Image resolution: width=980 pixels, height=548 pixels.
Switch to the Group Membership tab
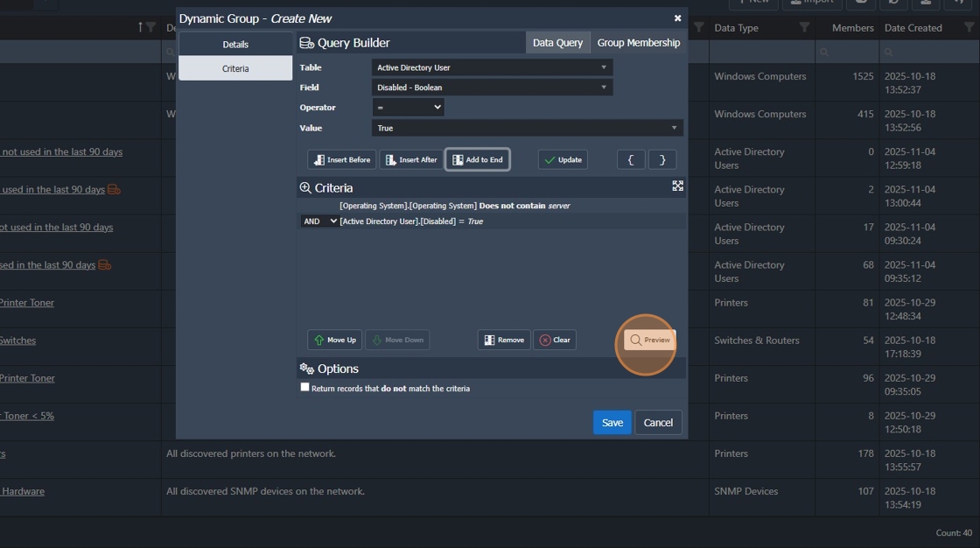pos(638,43)
